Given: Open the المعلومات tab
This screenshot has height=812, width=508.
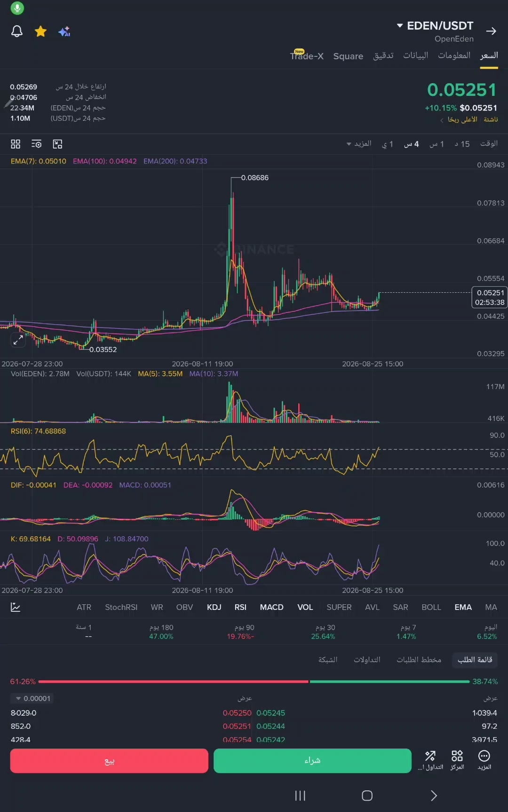Looking at the screenshot, I should [x=454, y=55].
